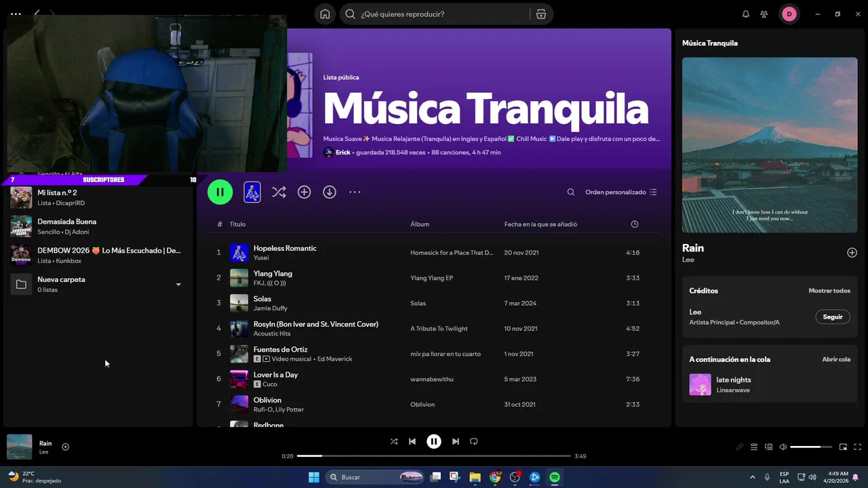
Task: Open the notifications bell in top bar
Action: [746, 14]
